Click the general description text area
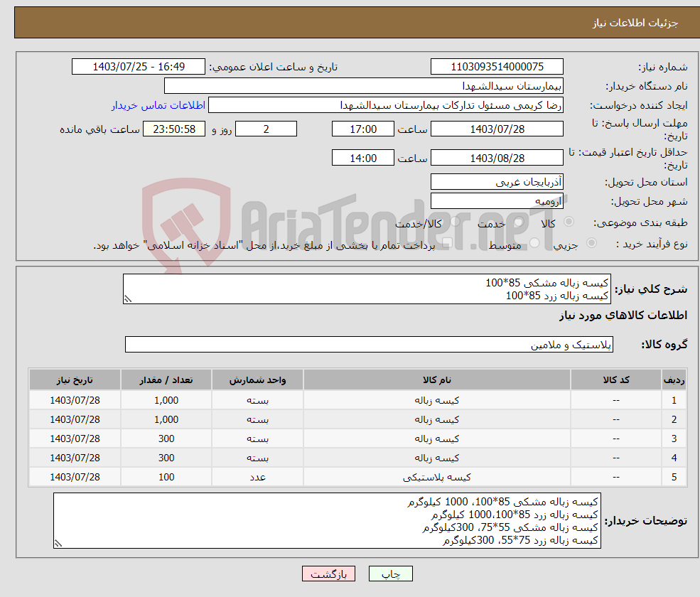Image resolution: width=700 pixels, height=597 pixels. click(x=367, y=289)
